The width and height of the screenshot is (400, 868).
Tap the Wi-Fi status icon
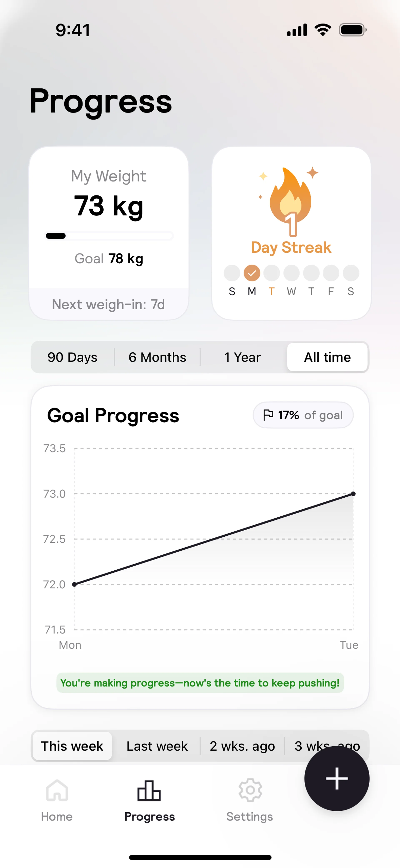pos(323,30)
